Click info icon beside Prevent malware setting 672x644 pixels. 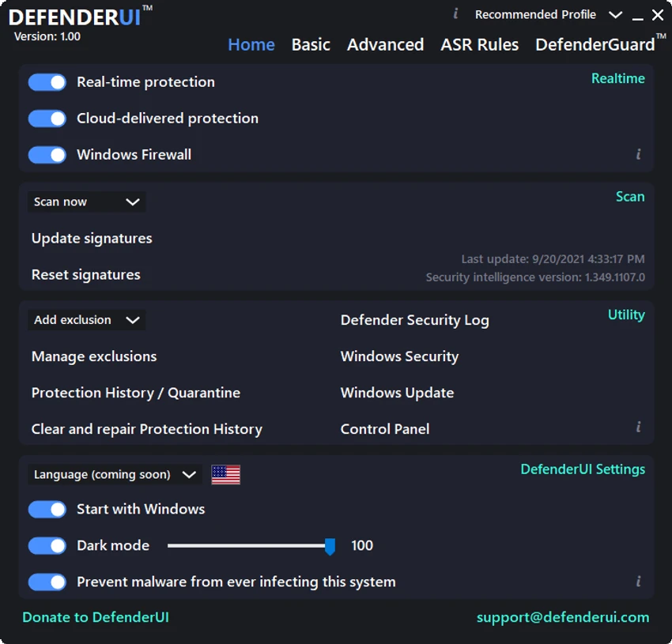tap(638, 581)
